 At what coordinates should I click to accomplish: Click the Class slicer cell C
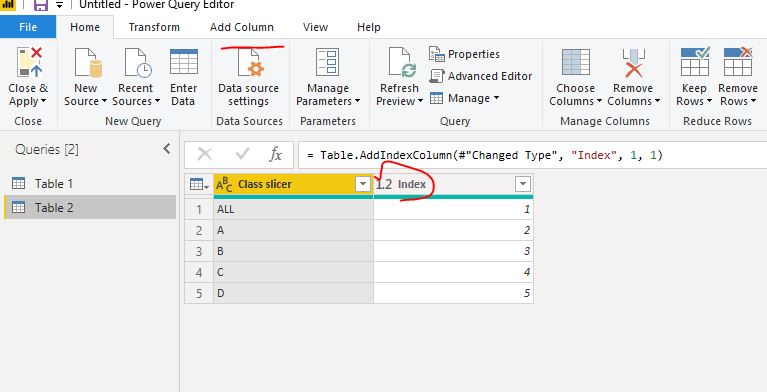pos(293,272)
